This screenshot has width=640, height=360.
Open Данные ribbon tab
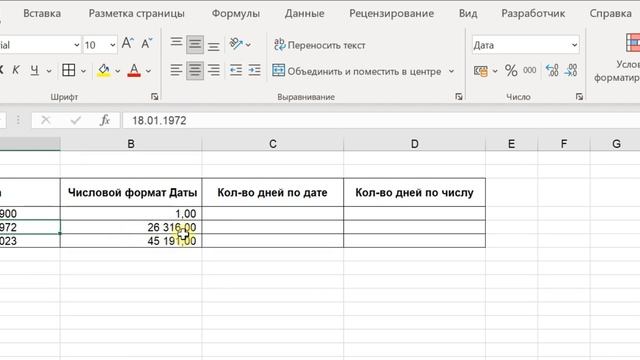click(304, 13)
